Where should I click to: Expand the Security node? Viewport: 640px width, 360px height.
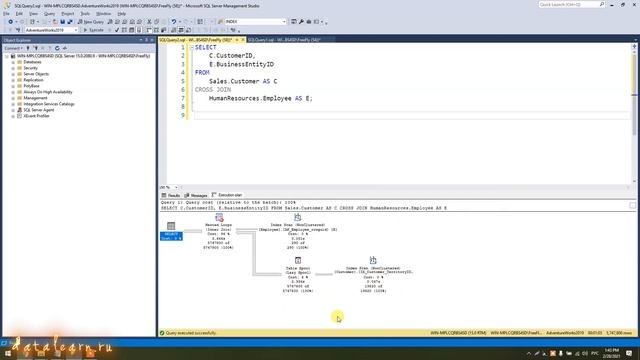click(13, 68)
